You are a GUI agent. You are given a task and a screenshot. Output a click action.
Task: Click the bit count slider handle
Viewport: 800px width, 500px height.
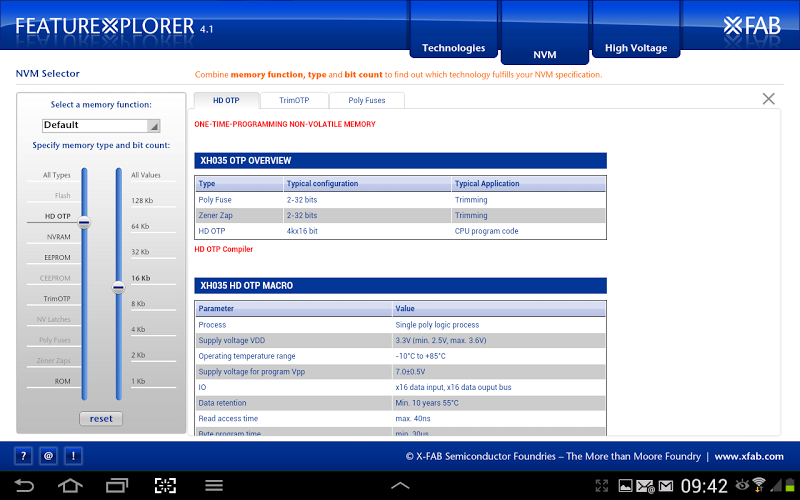pos(118,287)
